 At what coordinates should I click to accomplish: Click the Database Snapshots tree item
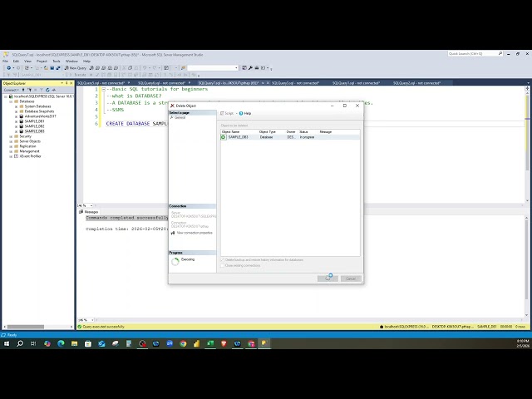point(39,111)
